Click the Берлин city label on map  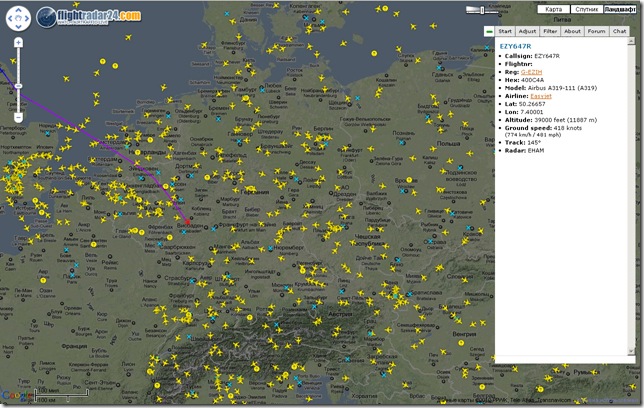[x=323, y=129]
